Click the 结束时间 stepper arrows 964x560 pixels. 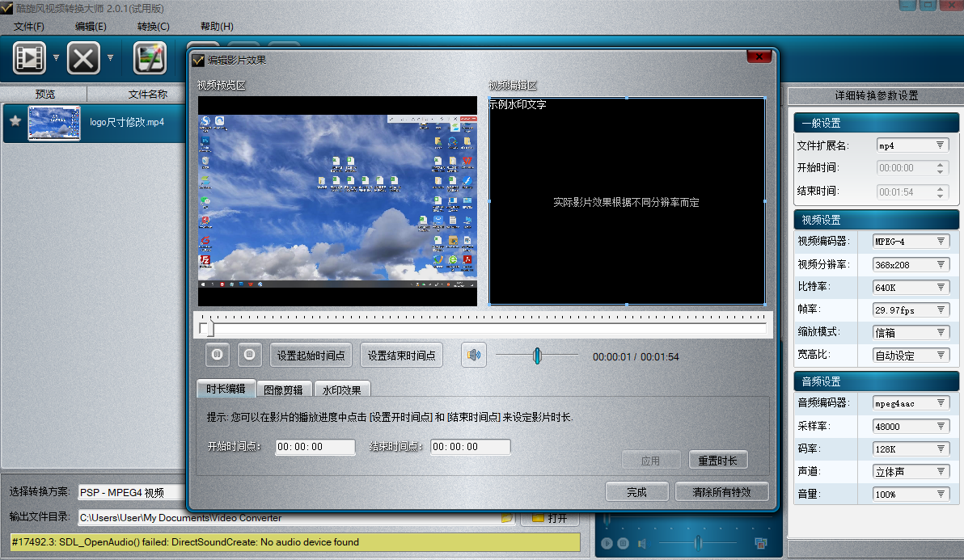[940, 192]
